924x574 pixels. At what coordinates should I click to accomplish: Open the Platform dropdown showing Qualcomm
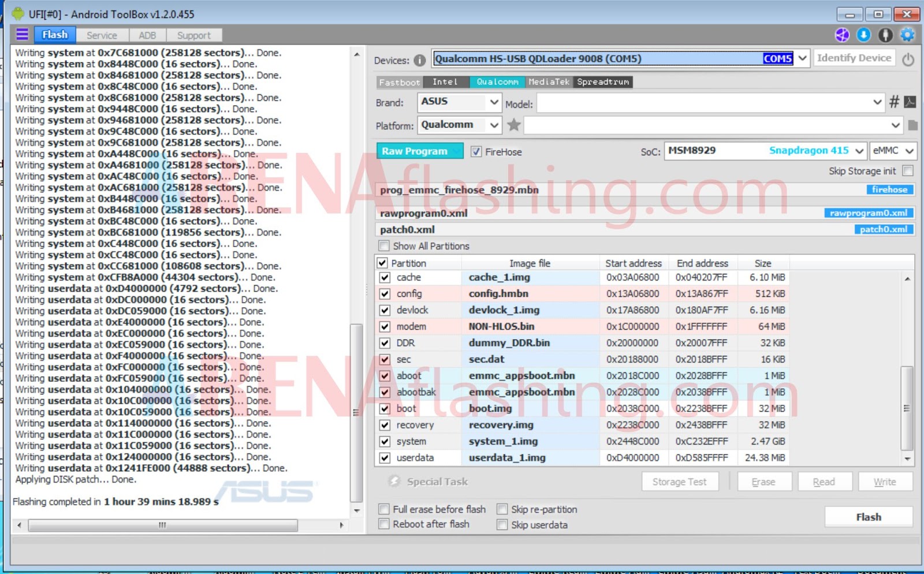tap(459, 125)
